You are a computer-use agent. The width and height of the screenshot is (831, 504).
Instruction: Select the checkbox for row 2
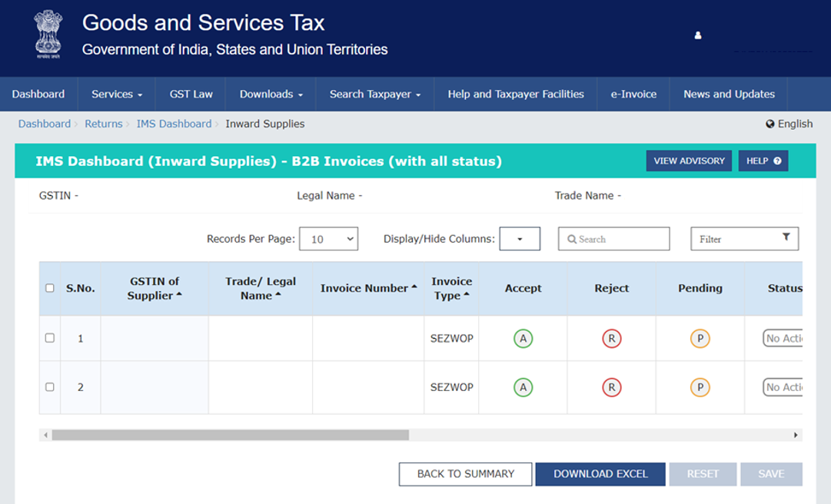(x=50, y=387)
